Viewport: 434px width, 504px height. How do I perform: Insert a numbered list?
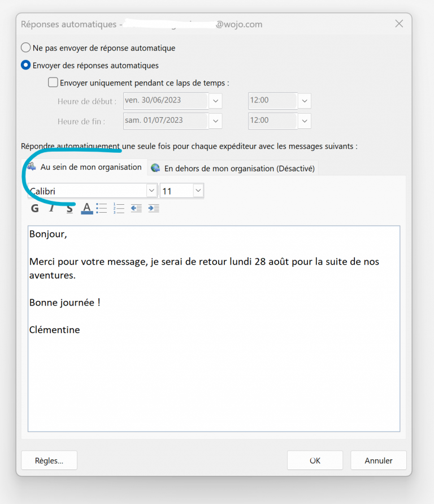coord(119,208)
